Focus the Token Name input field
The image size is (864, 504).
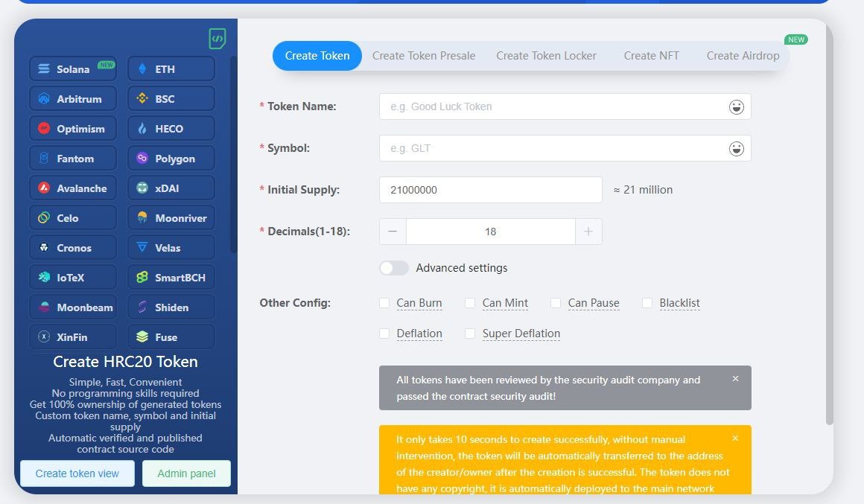pos(565,106)
